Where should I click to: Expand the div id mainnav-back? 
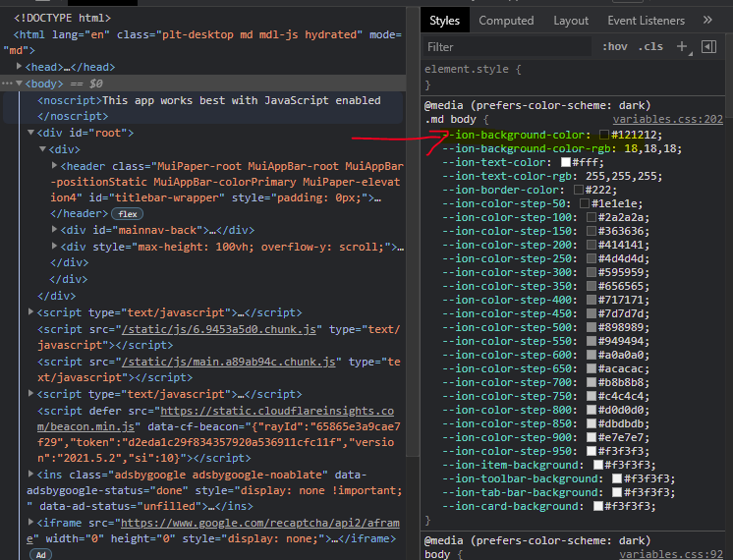click(x=54, y=230)
